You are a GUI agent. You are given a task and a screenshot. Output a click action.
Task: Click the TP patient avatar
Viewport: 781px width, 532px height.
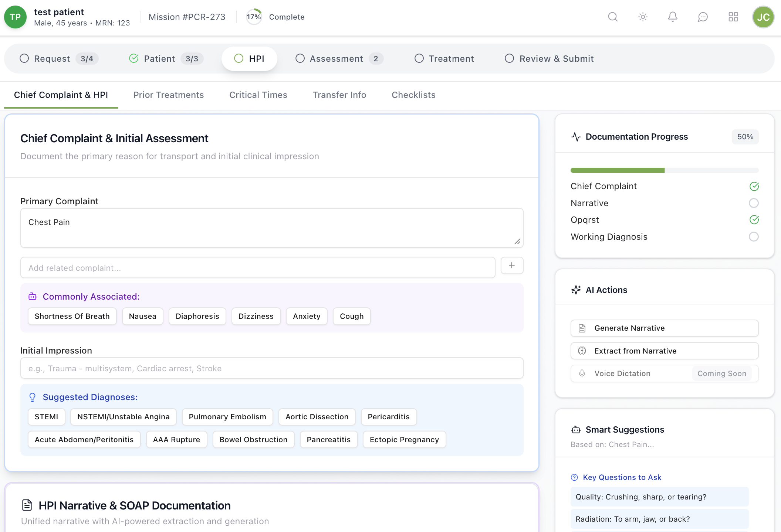point(15,17)
